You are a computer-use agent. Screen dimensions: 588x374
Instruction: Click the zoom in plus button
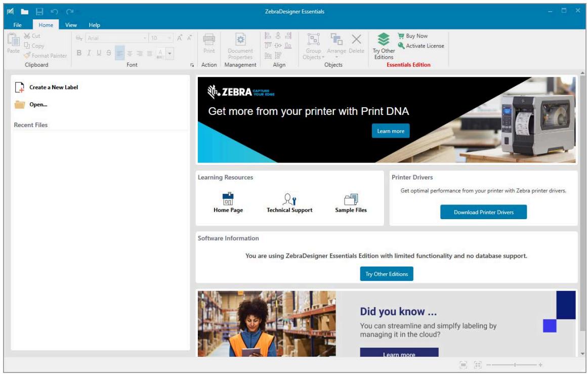tap(540, 364)
